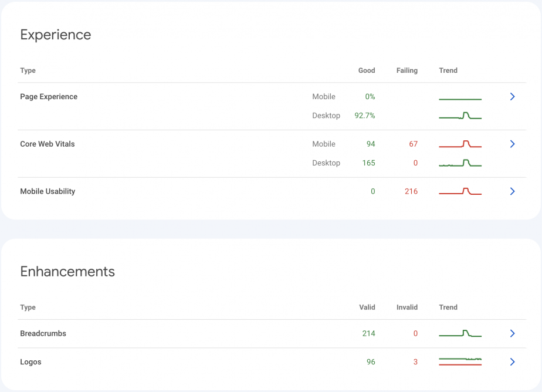Select the Mobile Usability label

click(x=48, y=191)
